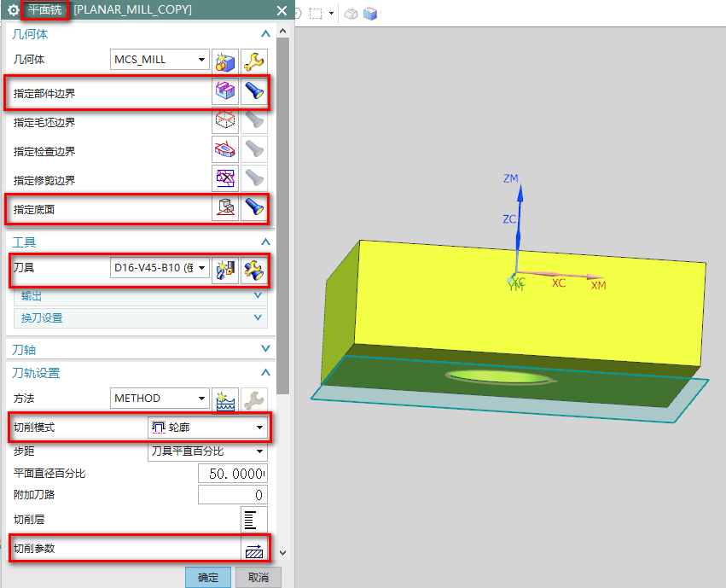
Task: Click the 指定底面 floor selection icon
Action: pos(225,207)
